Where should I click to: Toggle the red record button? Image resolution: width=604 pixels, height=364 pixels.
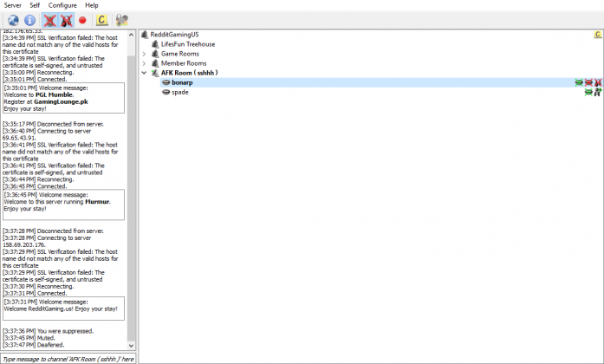click(83, 19)
